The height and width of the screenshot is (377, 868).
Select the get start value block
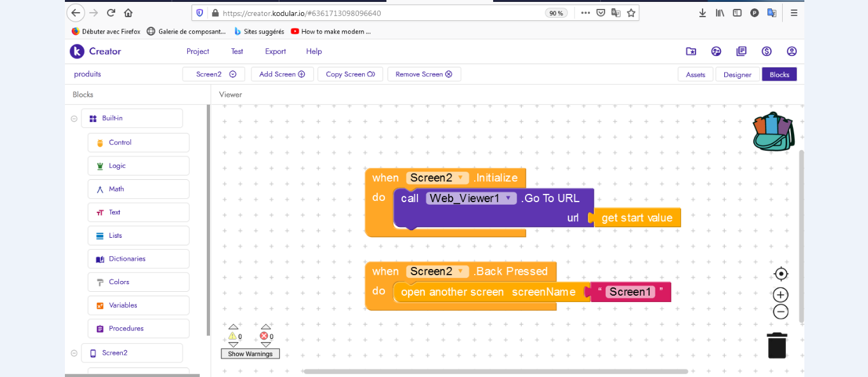(636, 218)
